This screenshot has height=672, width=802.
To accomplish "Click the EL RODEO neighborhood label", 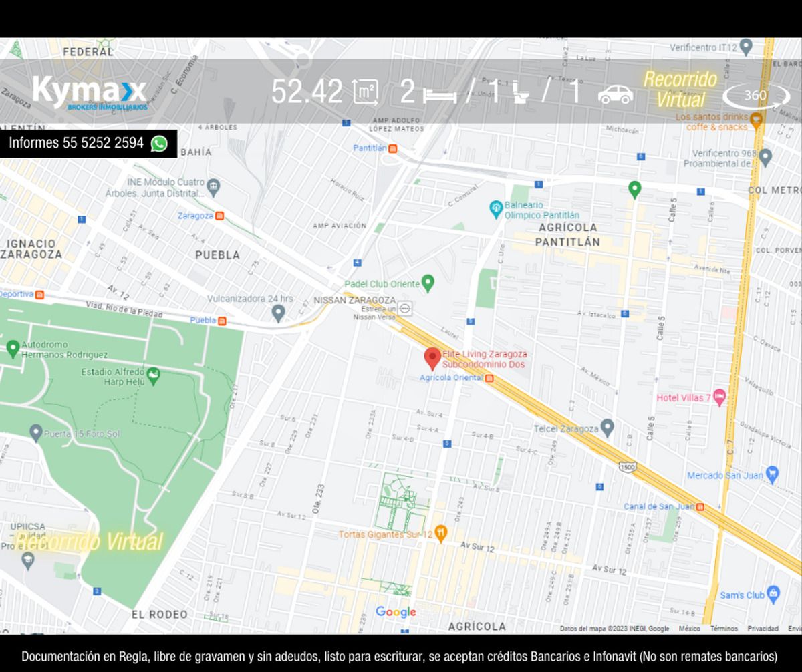I will click(160, 615).
